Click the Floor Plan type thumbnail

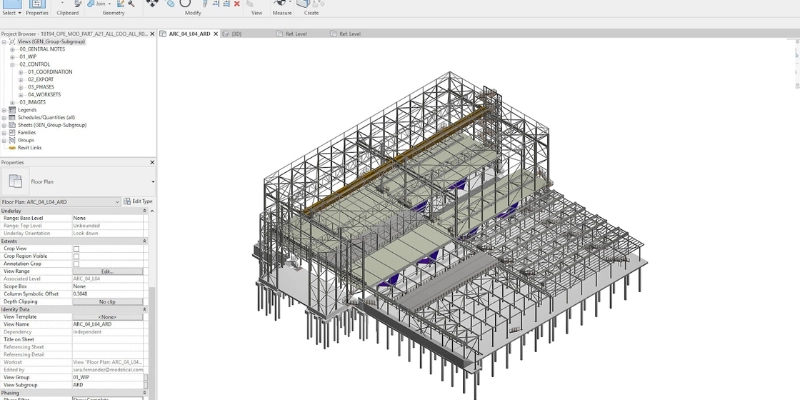click(16, 181)
